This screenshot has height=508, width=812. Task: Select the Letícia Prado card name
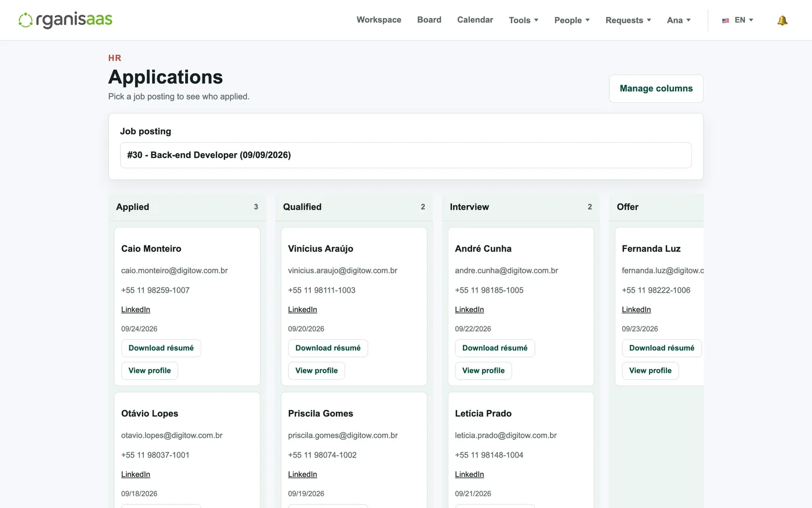[x=483, y=413]
